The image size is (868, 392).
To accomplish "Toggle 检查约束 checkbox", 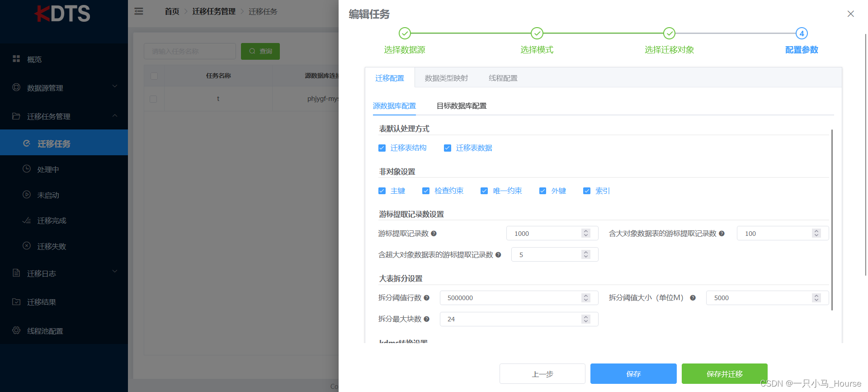I will pyautogui.click(x=426, y=191).
